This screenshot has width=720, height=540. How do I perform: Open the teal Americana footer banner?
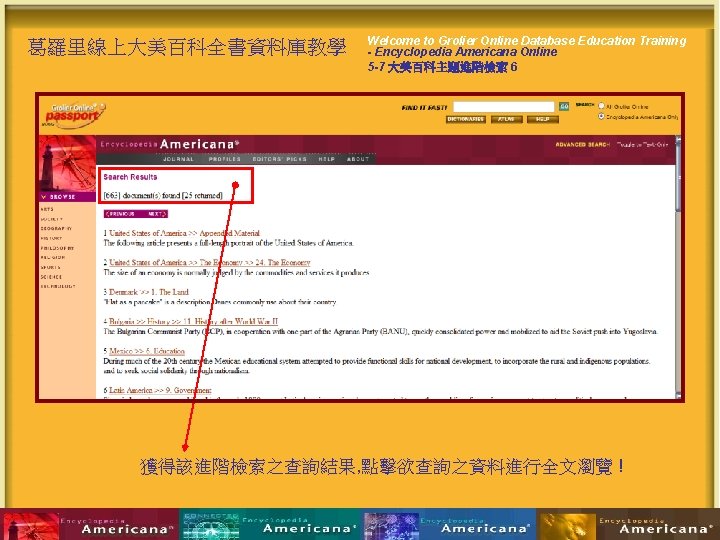(271, 524)
